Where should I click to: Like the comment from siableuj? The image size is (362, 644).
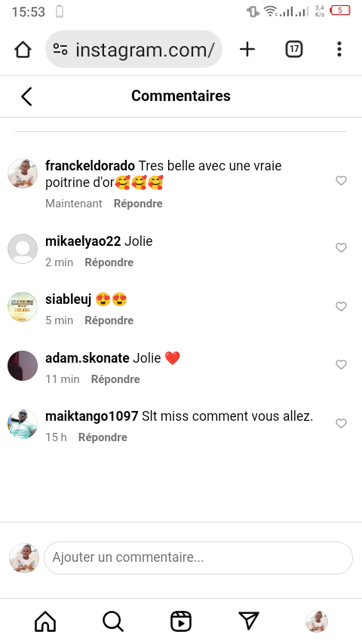point(341,306)
